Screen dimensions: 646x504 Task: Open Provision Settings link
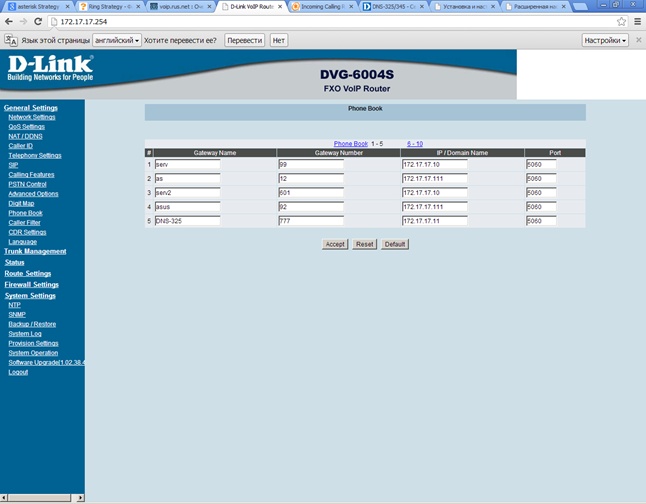click(x=33, y=343)
